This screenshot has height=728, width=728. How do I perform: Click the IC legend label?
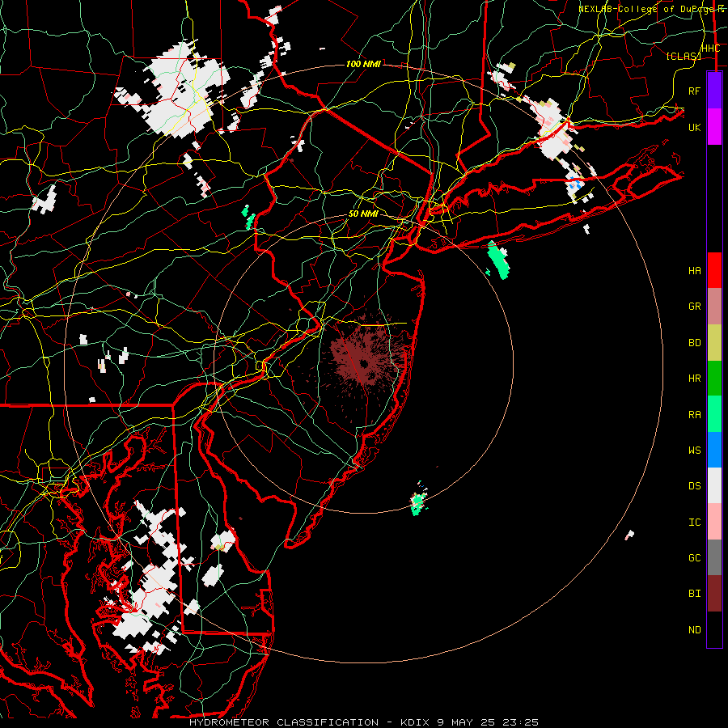695,523
